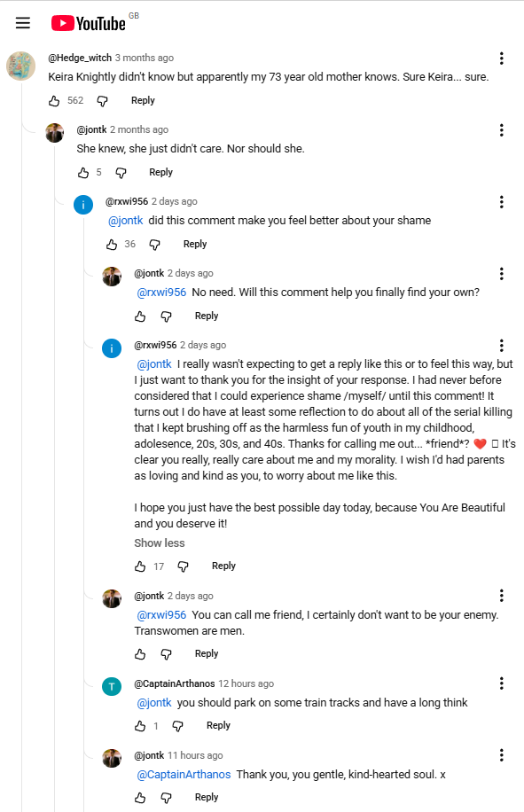The width and height of the screenshot is (524, 812).
Task: Open three-dot menu on CaptainArthanos comment
Action: [x=501, y=683]
